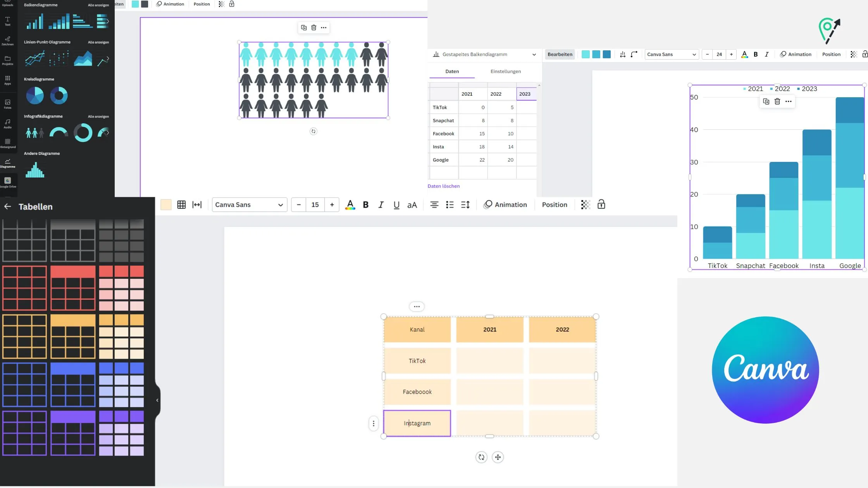Click the Snapchat row label in the data table
868x488 pixels.
point(443,120)
